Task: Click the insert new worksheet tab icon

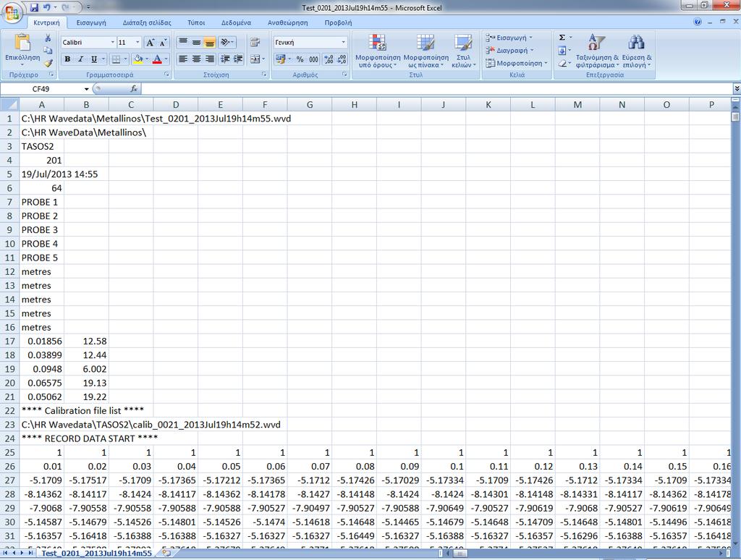Action: coord(166,553)
